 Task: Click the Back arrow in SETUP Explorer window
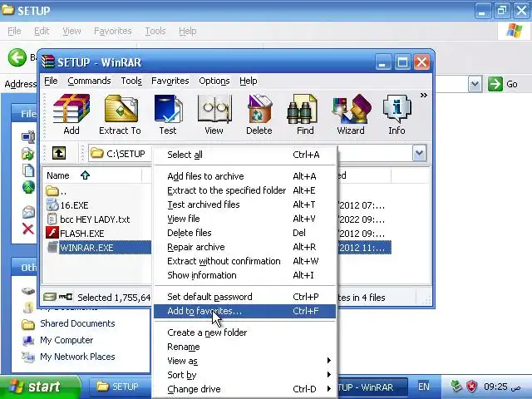point(17,57)
